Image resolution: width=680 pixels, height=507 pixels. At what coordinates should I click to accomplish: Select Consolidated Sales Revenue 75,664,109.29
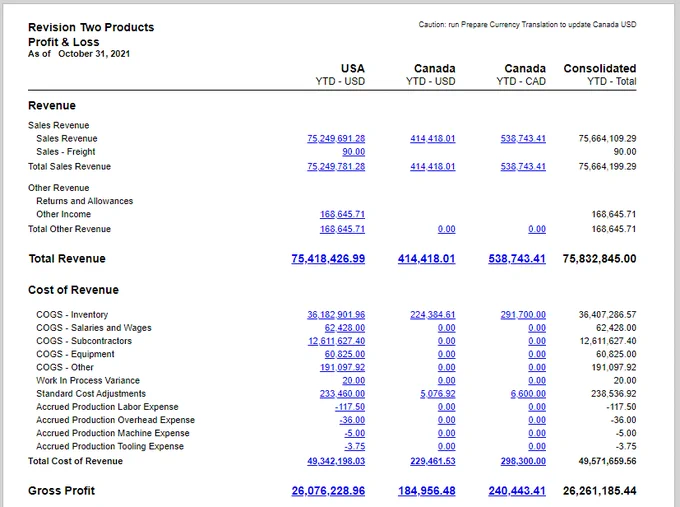[608, 138]
